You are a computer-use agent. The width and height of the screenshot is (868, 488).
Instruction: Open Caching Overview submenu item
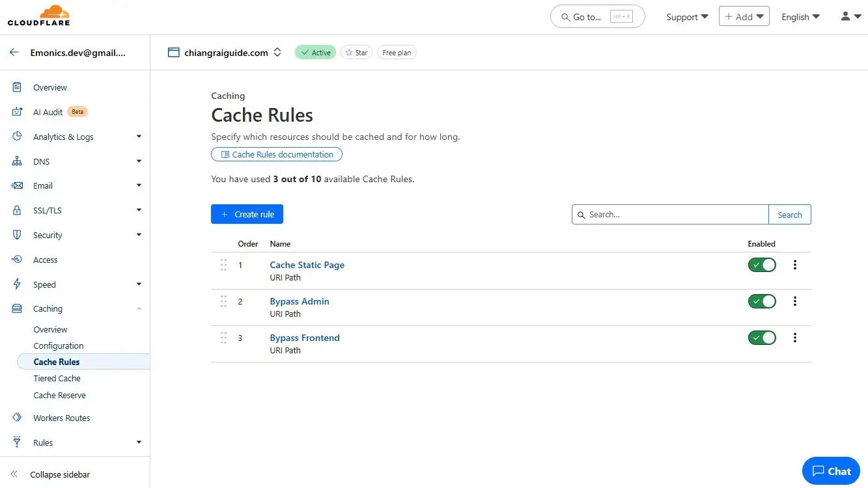[50, 329]
